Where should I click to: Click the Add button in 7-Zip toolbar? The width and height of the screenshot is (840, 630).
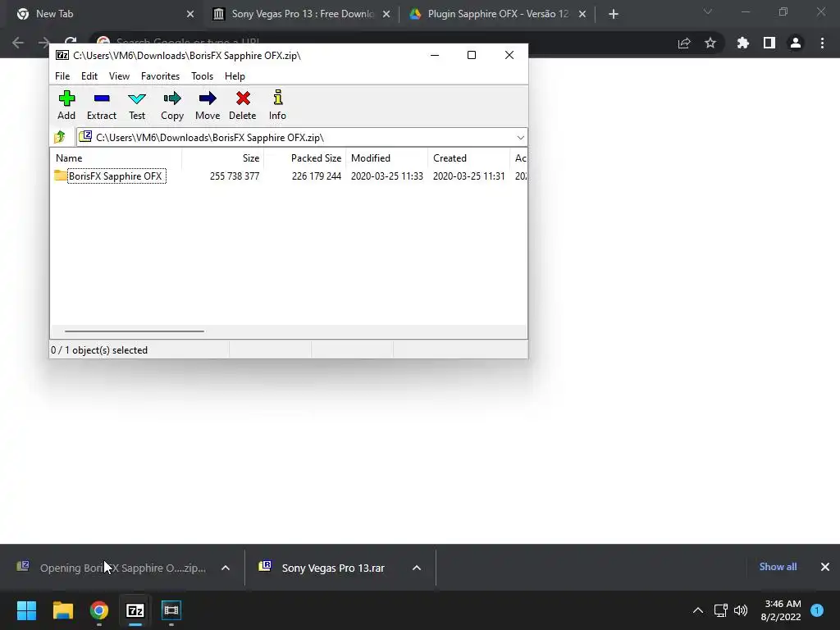66,106
